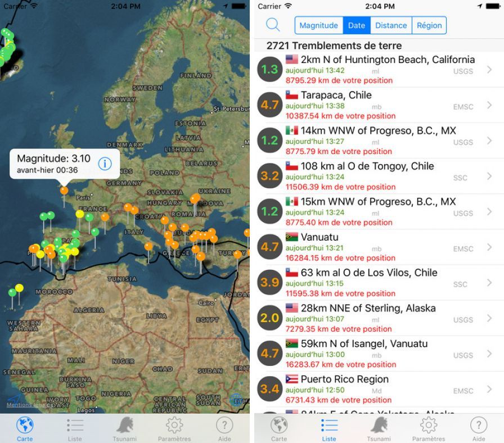Image resolution: width=504 pixels, height=443 pixels.
Task: Open chevron for Tarapaca, Chile entry
Action: [489, 105]
